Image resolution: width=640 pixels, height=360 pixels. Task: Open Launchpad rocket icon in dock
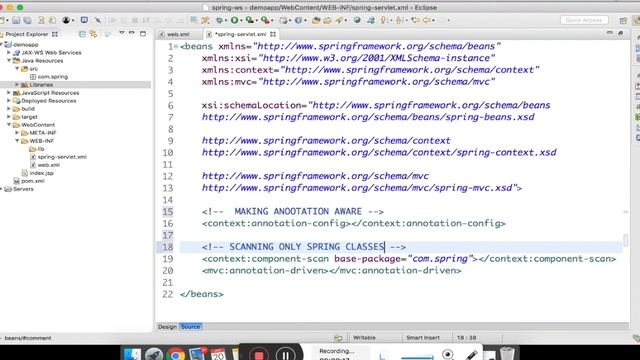154,354
